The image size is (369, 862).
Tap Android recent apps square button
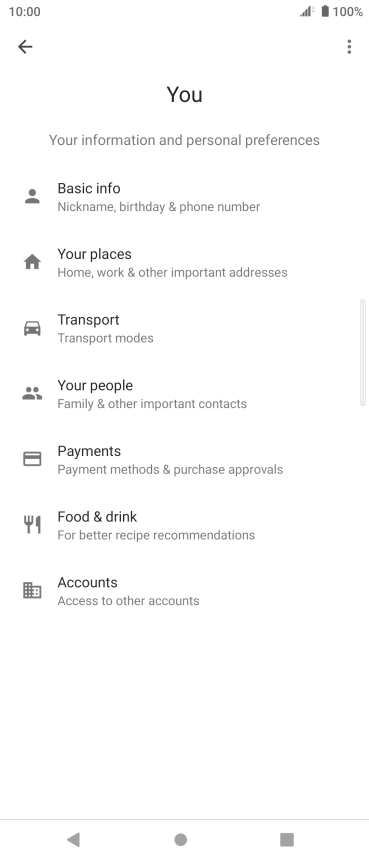287,839
